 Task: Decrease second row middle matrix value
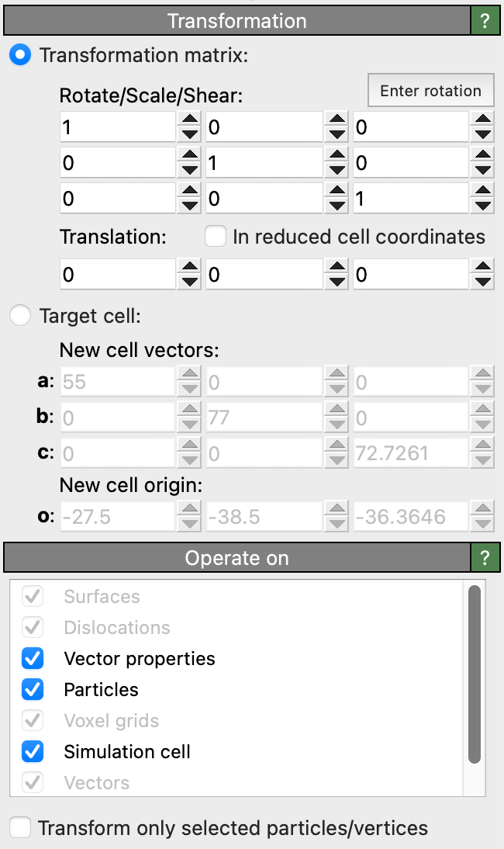pyautogui.click(x=337, y=172)
